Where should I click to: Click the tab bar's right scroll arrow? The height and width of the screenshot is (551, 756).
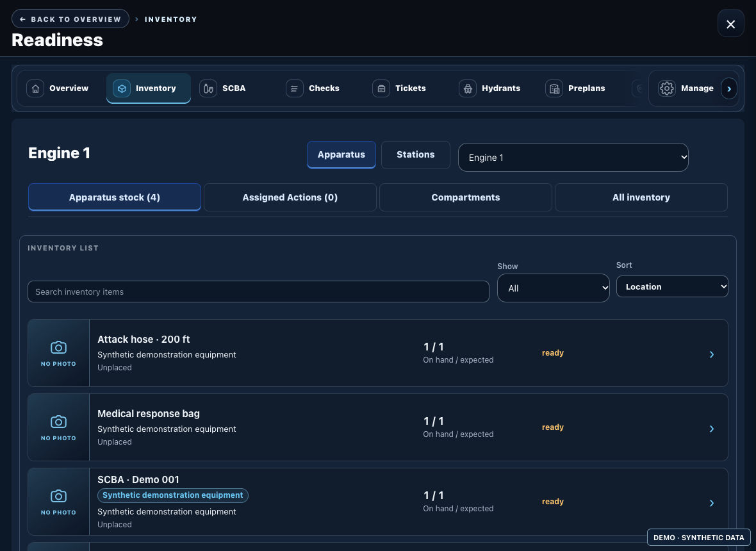coord(729,88)
